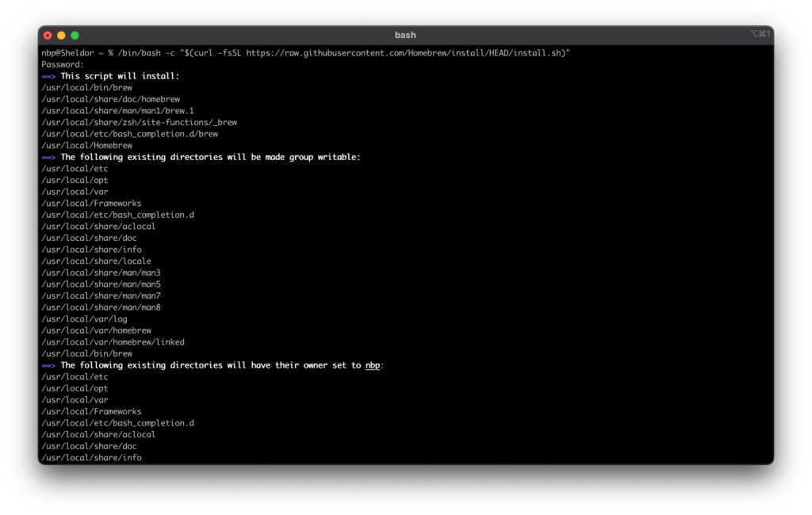Select the /usr/local/share/man/man7 line
The height and width of the screenshot is (515, 812).
pyautogui.click(x=101, y=296)
